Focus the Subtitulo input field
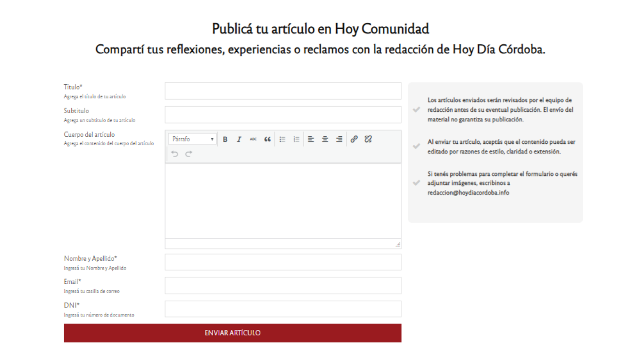 point(282,114)
